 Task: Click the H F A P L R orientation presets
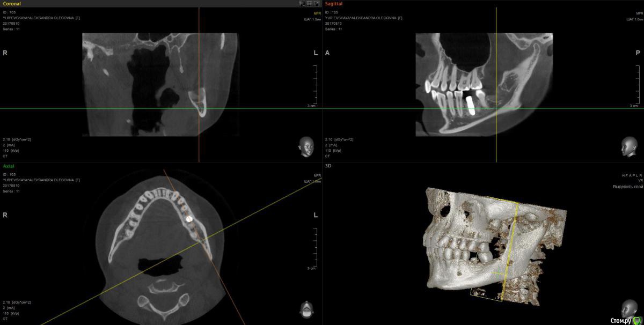click(633, 175)
